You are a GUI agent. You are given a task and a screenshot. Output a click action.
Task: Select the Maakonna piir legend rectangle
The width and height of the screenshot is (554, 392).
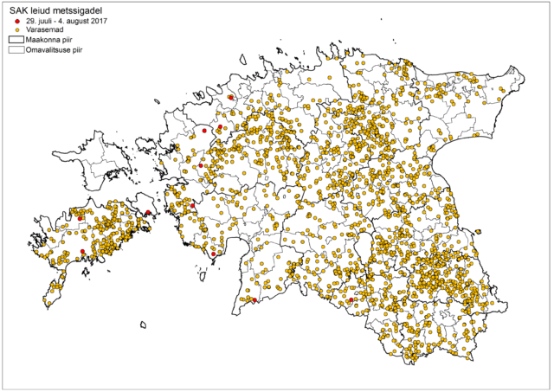[16, 40]
